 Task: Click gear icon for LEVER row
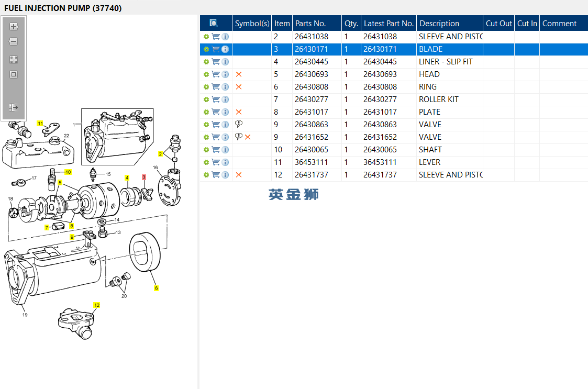(x=206, y=162)
